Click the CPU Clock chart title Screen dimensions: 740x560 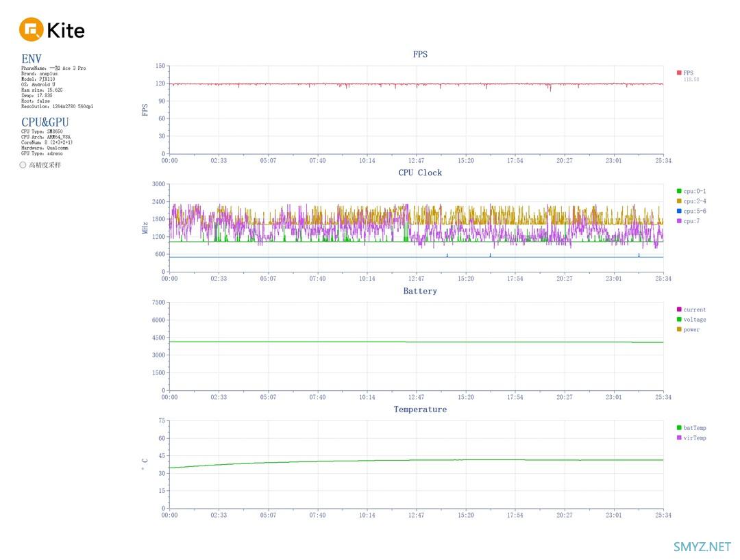420,173
